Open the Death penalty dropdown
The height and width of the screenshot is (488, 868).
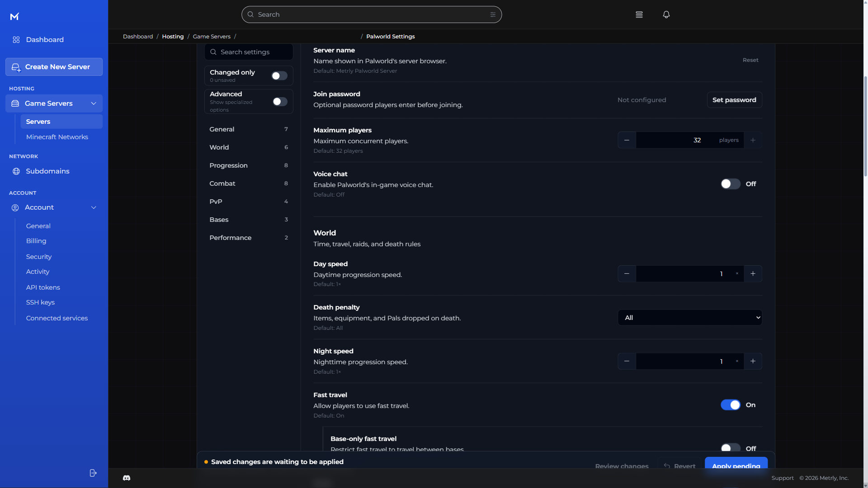[689, 318]
